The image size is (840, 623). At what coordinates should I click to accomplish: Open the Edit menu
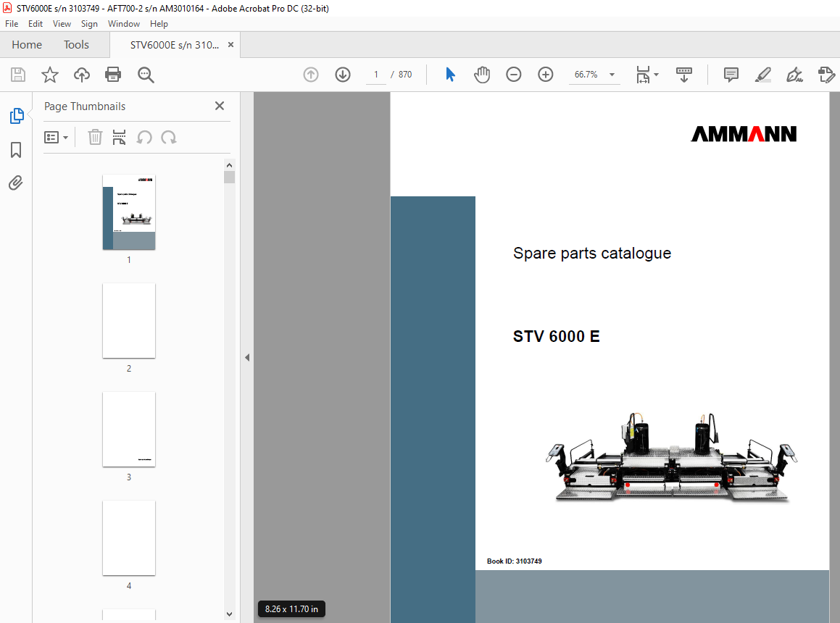pos(36,24)
